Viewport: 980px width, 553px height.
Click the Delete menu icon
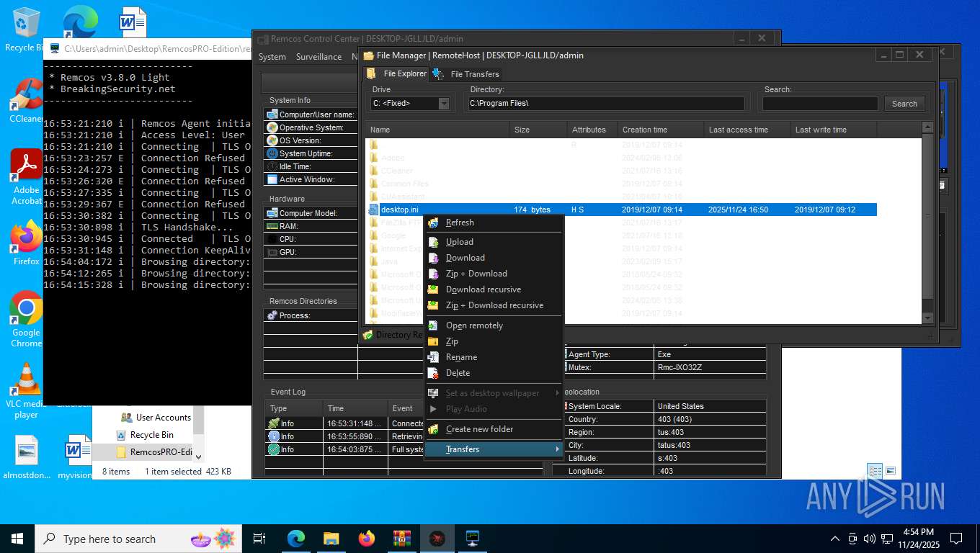click(433, 373)
